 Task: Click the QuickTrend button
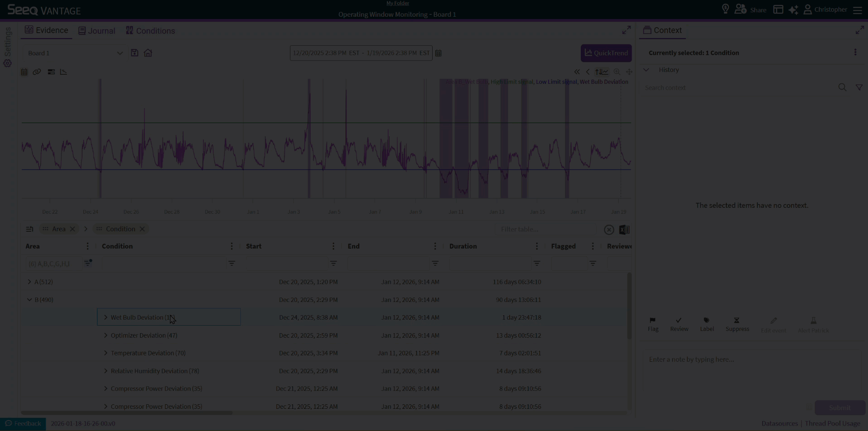(606, 53)
